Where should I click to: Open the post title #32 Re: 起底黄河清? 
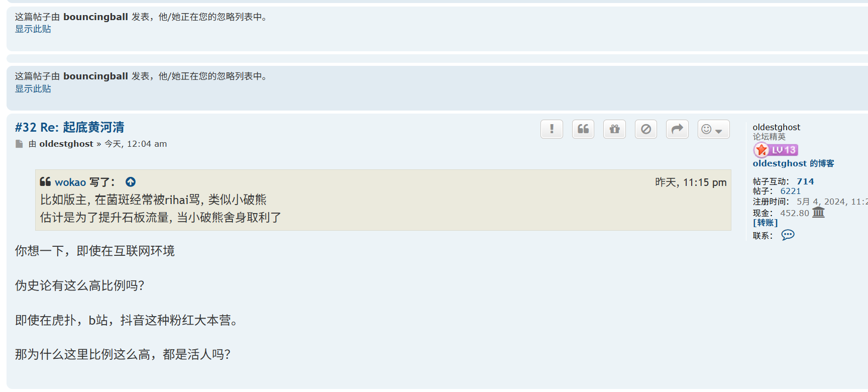pos(70,127)
